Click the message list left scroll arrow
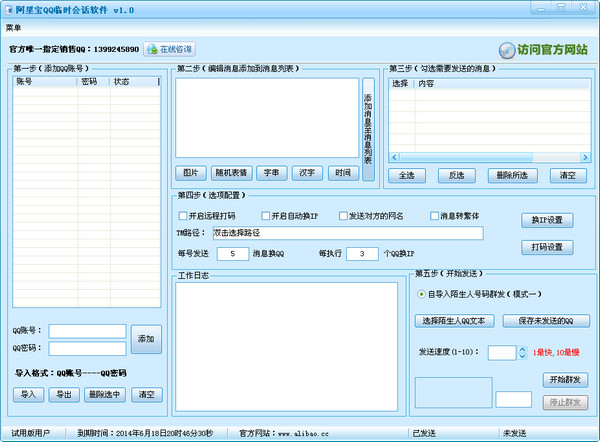Screen dimensions: 600x442 [x=395, y=157]
